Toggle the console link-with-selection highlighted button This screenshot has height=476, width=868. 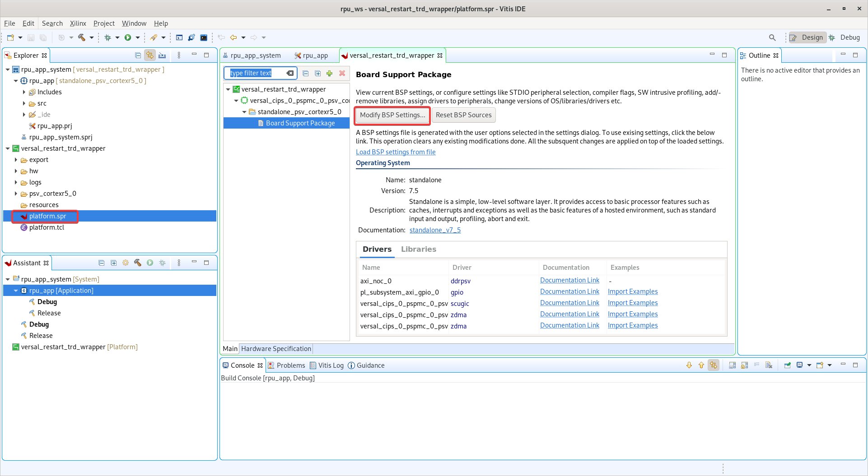[x=714, y=365]
